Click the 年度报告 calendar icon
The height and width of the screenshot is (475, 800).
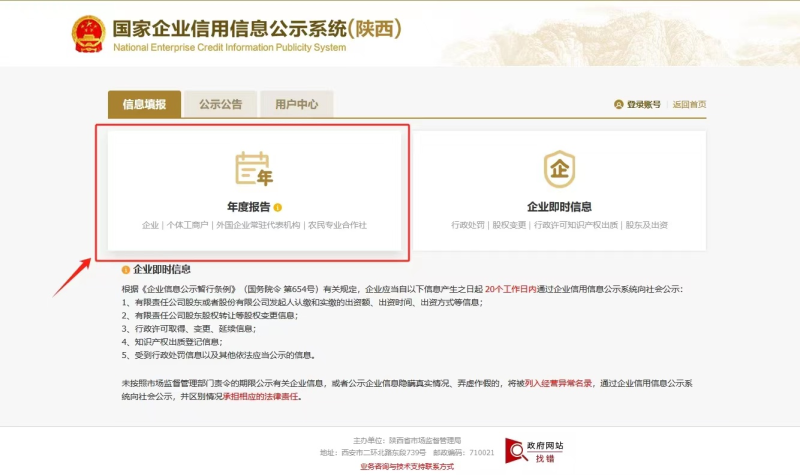[253, 169]
